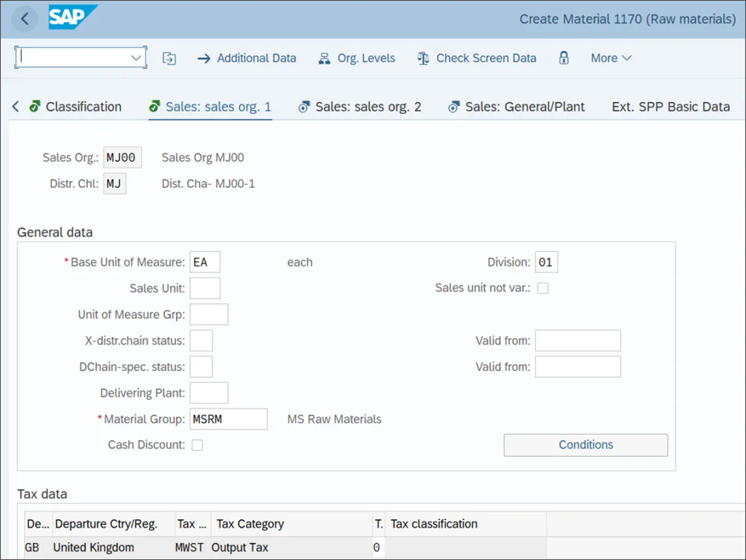Toggle the Cash Discount checkbox
This screenshot has height=560, width=746.
click(197, 445)
